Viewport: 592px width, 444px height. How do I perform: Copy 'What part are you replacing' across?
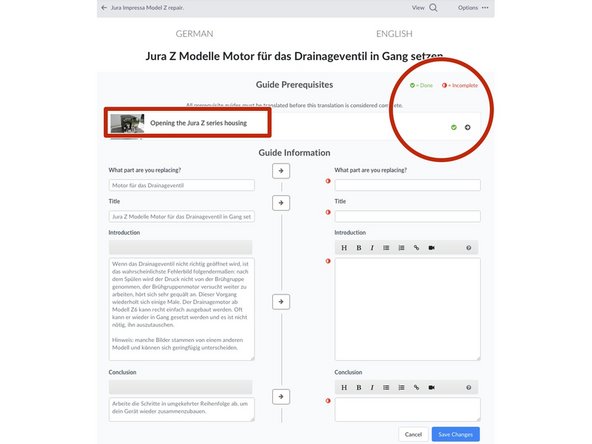coord(281,171)
